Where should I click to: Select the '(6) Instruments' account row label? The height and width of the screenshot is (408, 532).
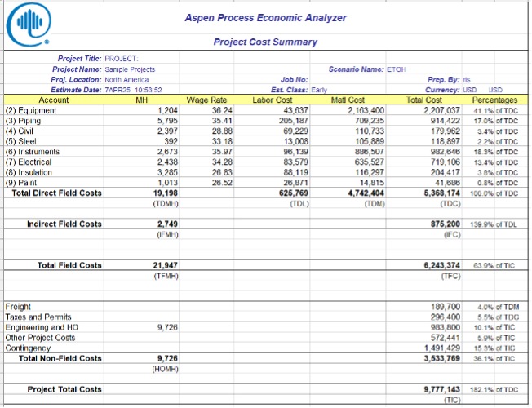[33, 152]
